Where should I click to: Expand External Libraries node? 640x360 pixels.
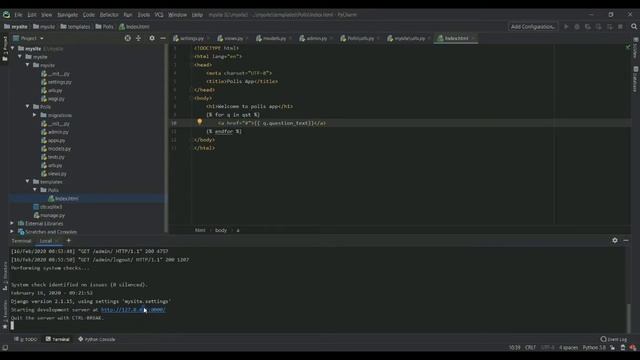pos(12,223)
